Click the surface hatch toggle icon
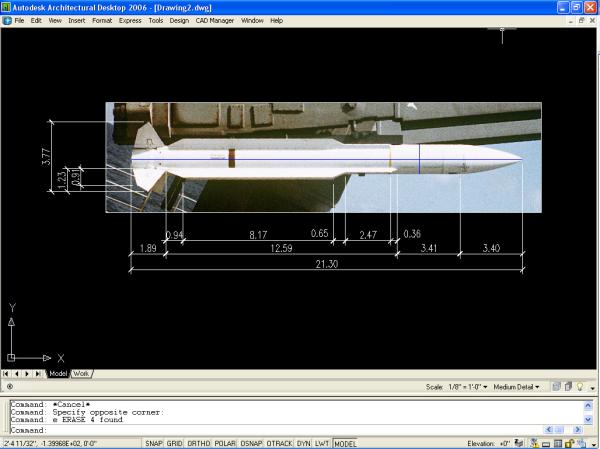The height and width of the screenshot is (449, 600). pyautogui.click(x=554, y=387)
